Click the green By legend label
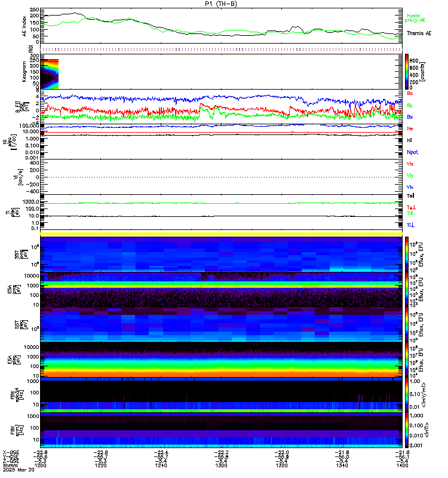This screenshot has height=478, width=448. point(410,106)
